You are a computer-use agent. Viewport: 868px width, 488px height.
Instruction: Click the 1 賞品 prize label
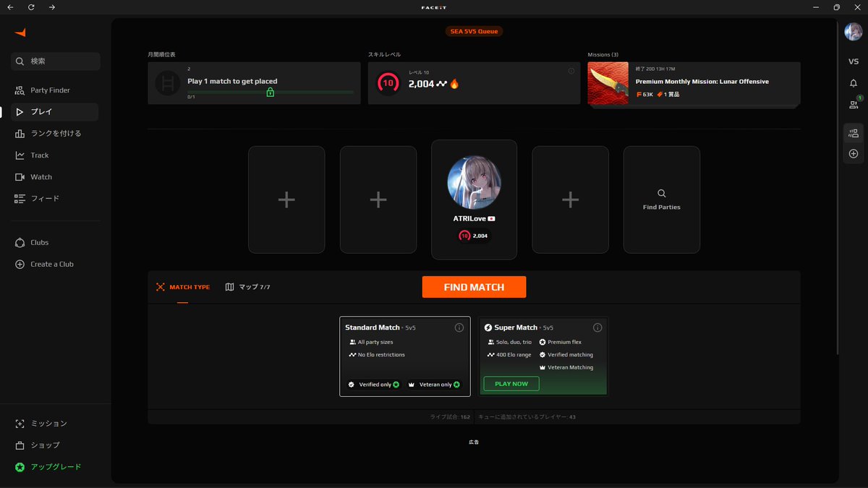pos(668,95)
